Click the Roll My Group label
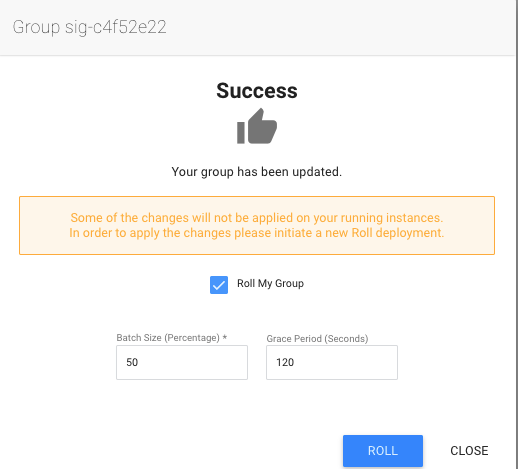 (x=270, y=283)
